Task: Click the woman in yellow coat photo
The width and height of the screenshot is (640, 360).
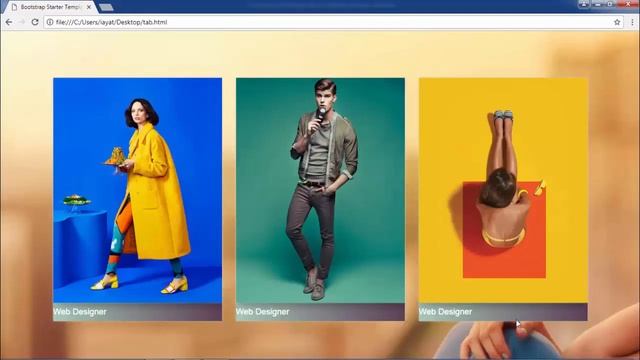Action: [138, 190]
